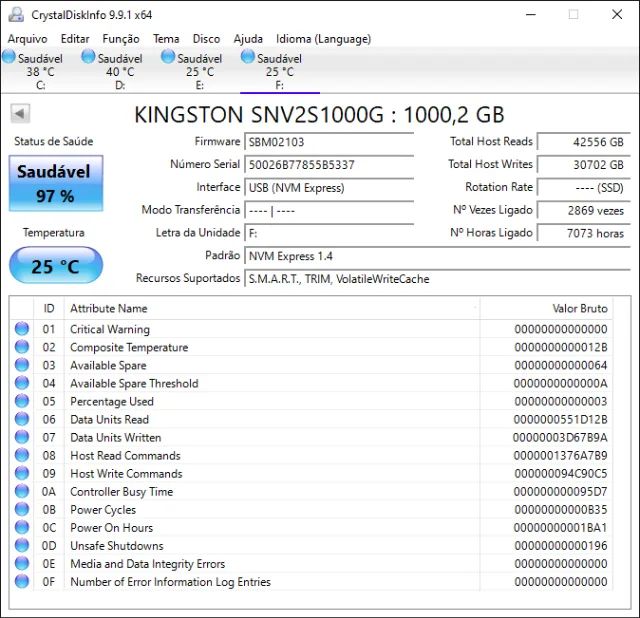Open the Função menu
This screenshot has width=640, height=618.
coord(121,39)
